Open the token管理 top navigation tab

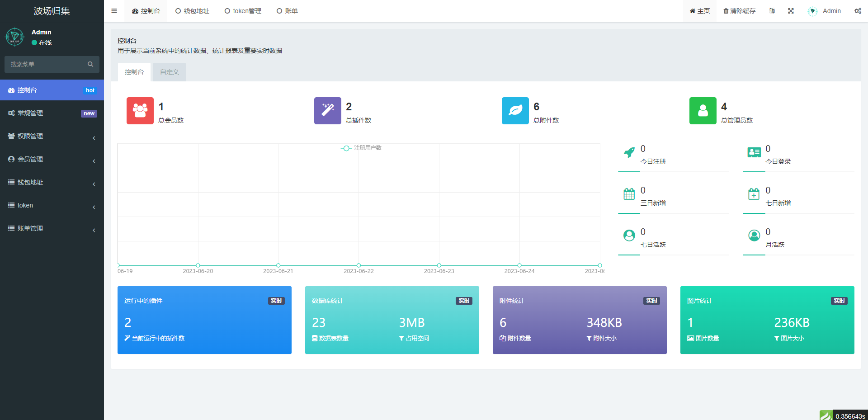[x=243, y=11]
